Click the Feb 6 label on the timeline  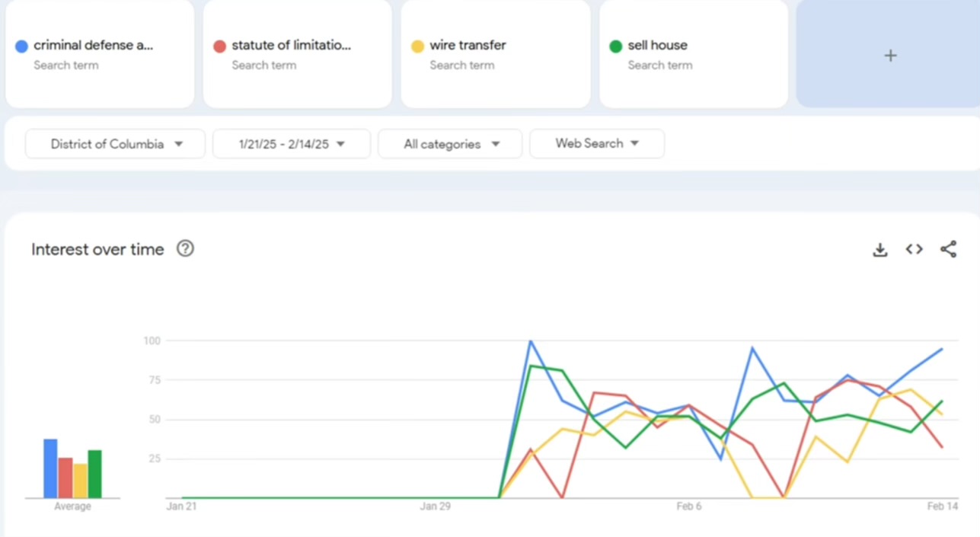tap(688, 507)
